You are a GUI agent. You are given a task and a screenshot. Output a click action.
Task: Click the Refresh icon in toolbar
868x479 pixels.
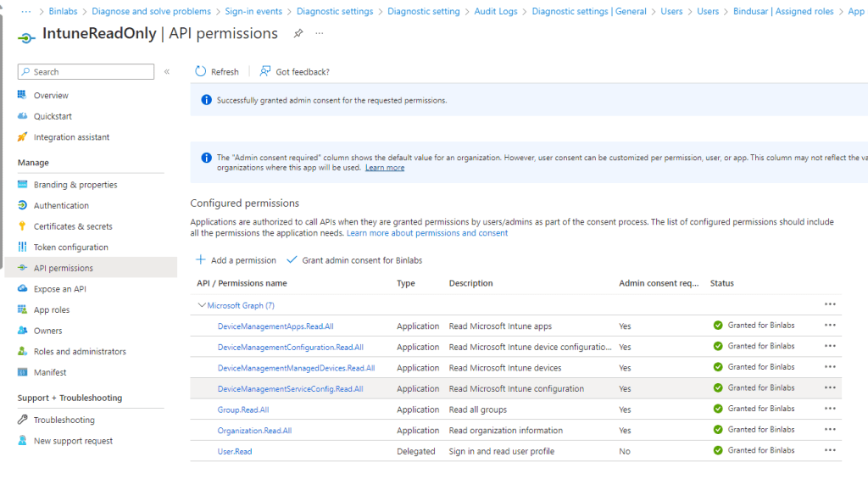coord(201,72)
